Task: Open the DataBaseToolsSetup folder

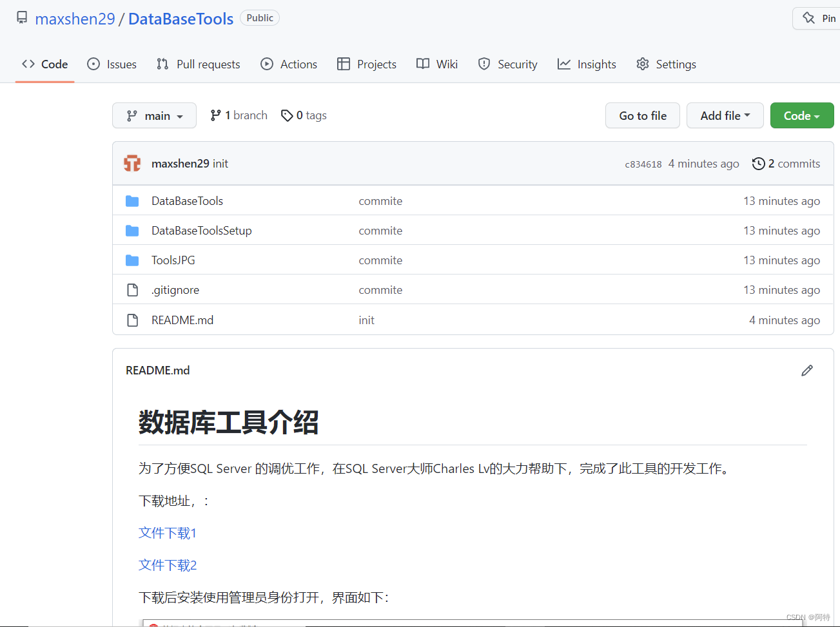Action: click(x=201, y=231)
